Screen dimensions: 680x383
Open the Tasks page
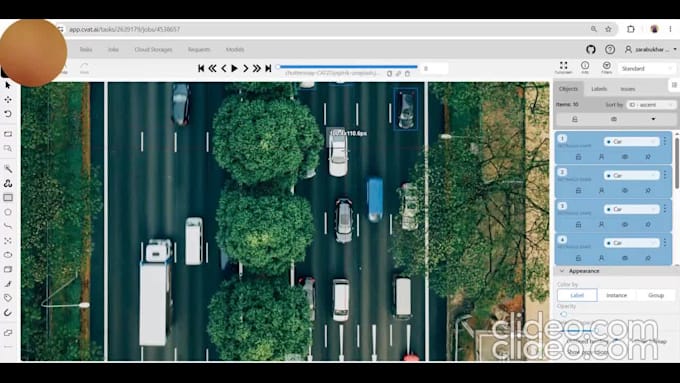click(x=86, y=49)
